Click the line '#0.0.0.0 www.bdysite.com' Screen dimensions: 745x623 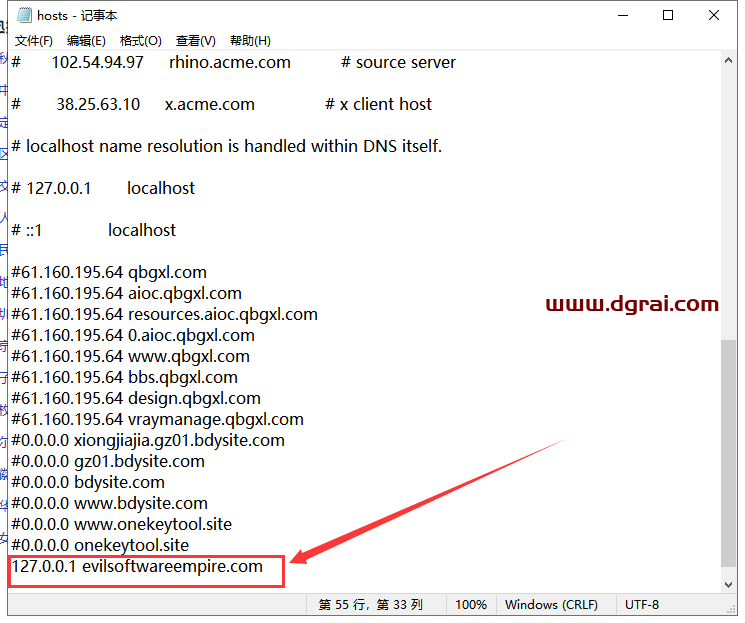point(110,503)
